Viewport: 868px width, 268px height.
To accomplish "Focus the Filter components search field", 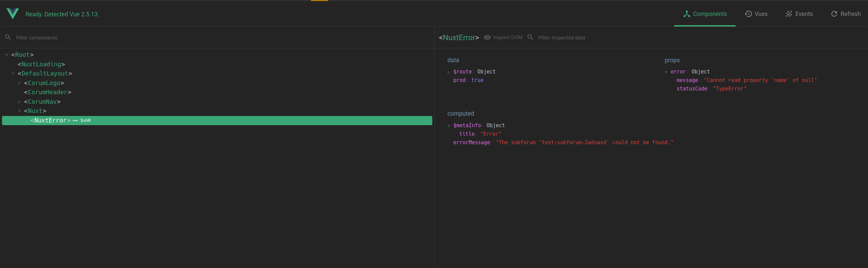I will [217, 37].
